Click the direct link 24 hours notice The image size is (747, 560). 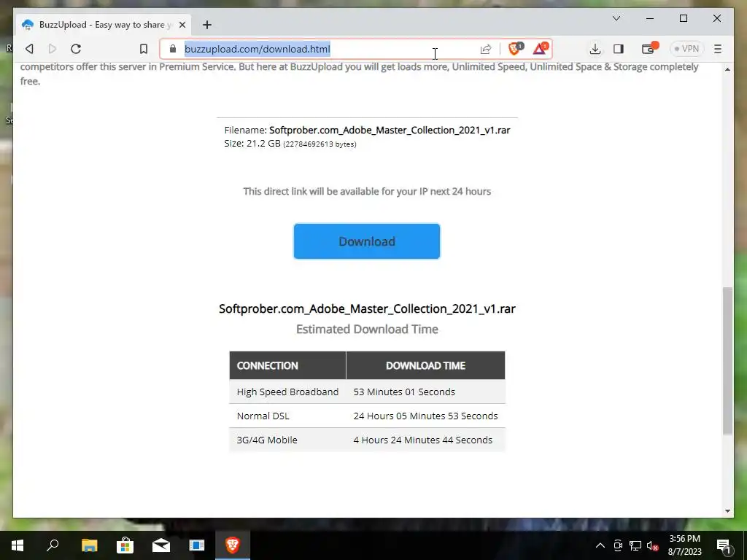click(x=367, y=192)
